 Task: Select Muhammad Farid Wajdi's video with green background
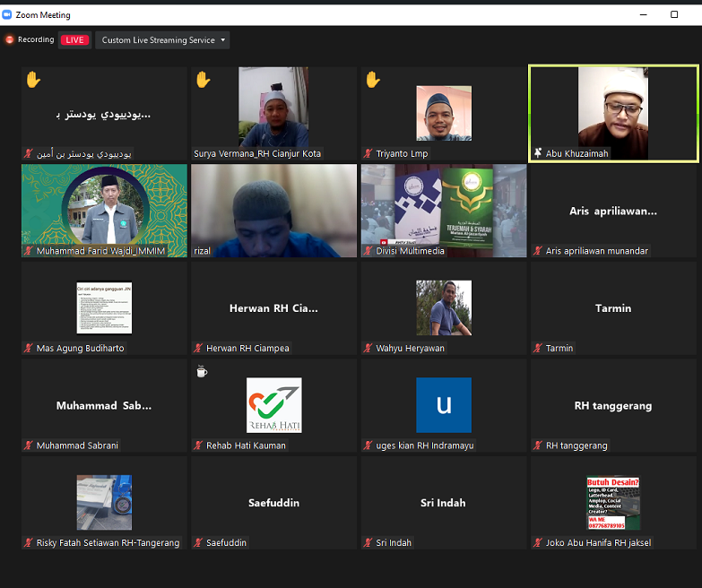click(104, 211)
